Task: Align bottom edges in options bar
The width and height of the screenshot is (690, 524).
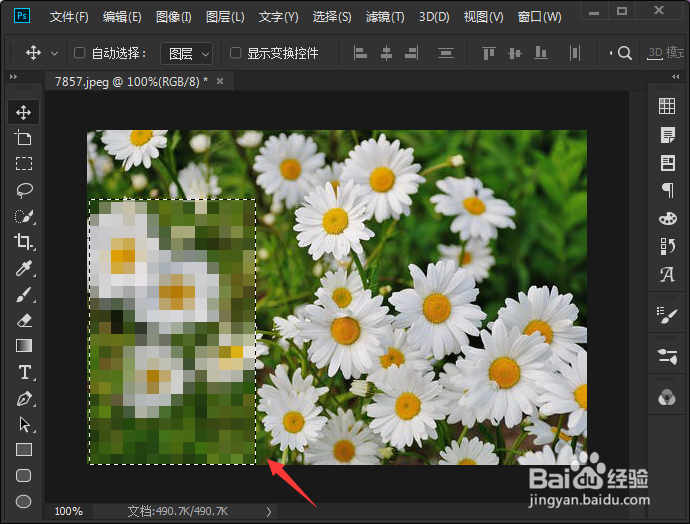Action: (540, 53)
